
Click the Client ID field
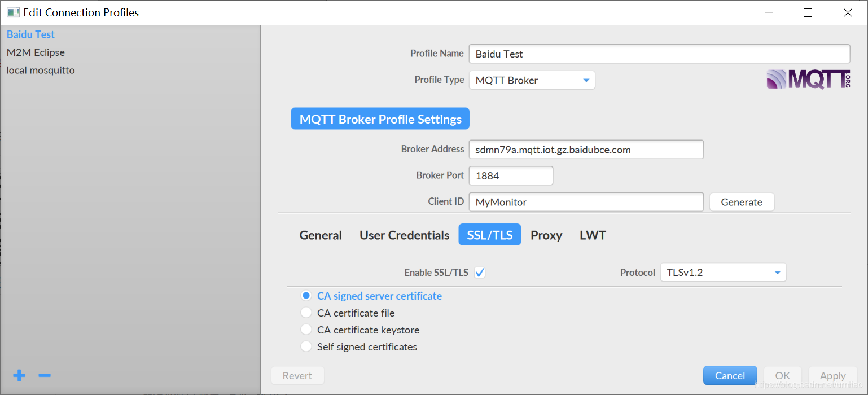[586, 202]
